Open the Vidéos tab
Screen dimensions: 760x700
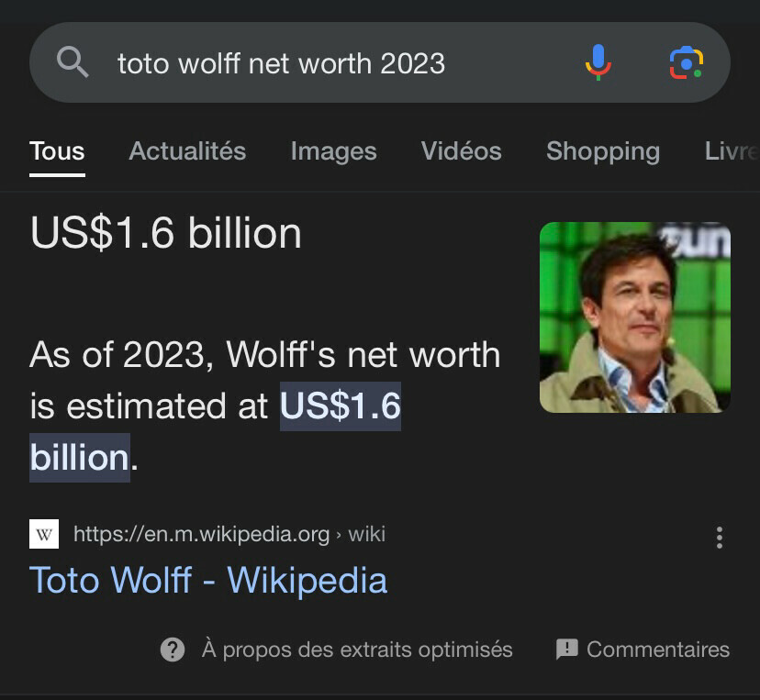point(461,151)
